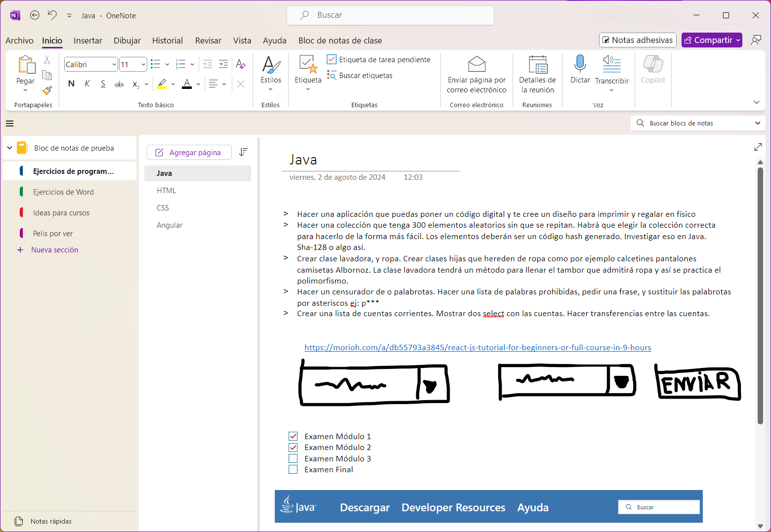Apply italic with the K button
This screenshot has height=532, width=771.
[x=87, y=84]
